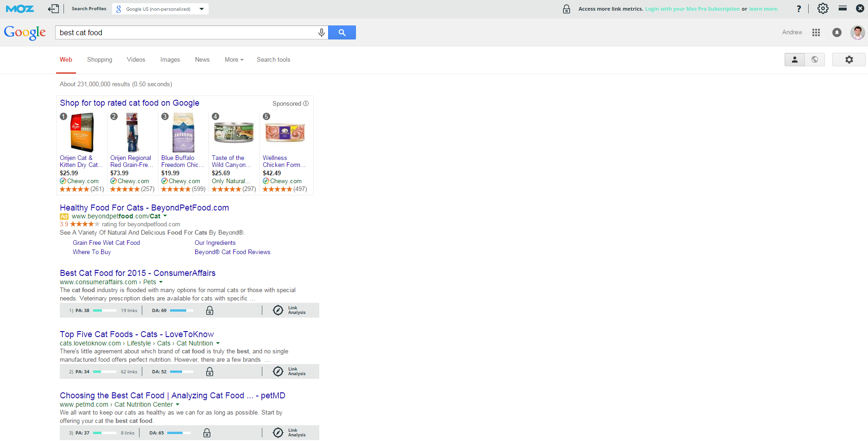Screen dimensions: 868x441
Task: Open the Google apps grid icon
Action: click(x=816, y=32)
